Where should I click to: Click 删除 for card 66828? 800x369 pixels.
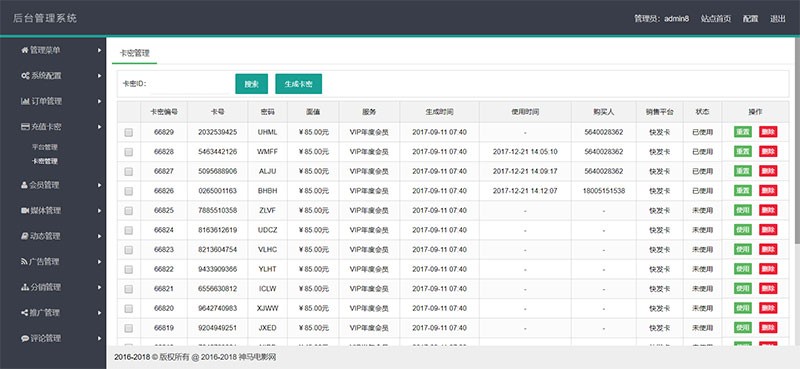point(768,151)
